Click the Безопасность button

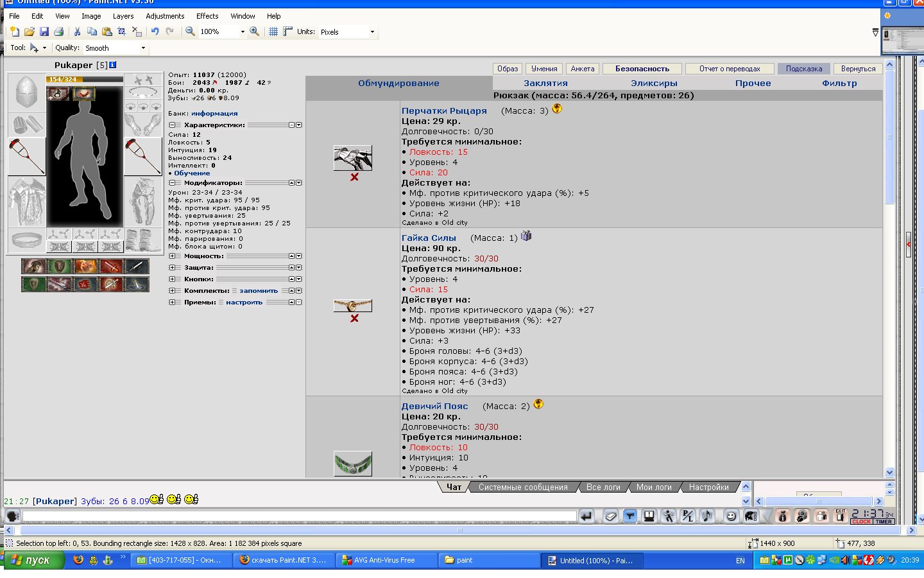(642, 69)
